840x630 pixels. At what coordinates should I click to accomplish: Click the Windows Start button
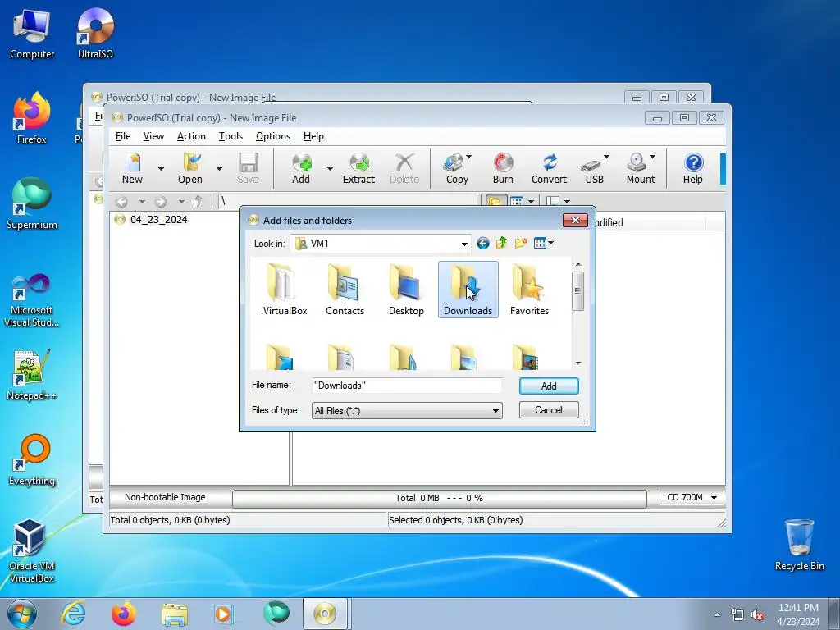coord(22,614)
